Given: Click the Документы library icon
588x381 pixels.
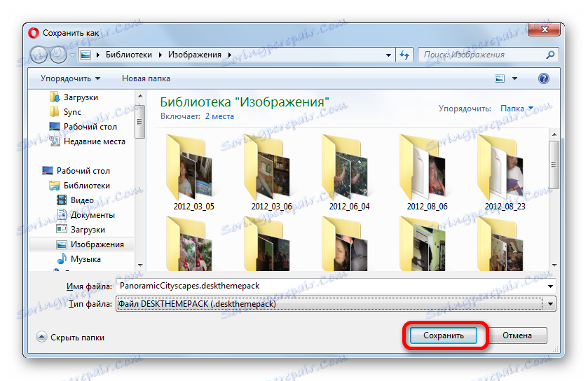Looking at the screenshot, I should point(62,214).
